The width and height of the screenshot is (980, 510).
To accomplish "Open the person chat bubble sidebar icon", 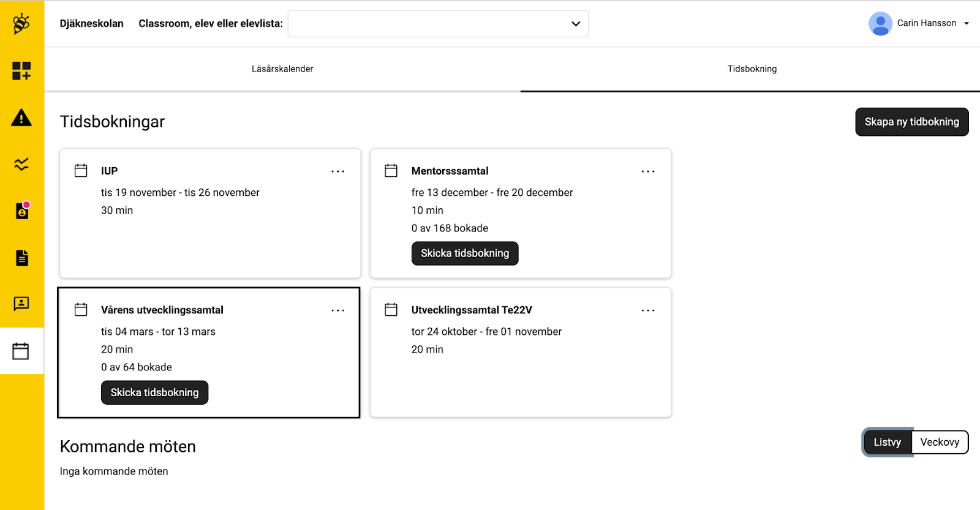I will [21, 304].
